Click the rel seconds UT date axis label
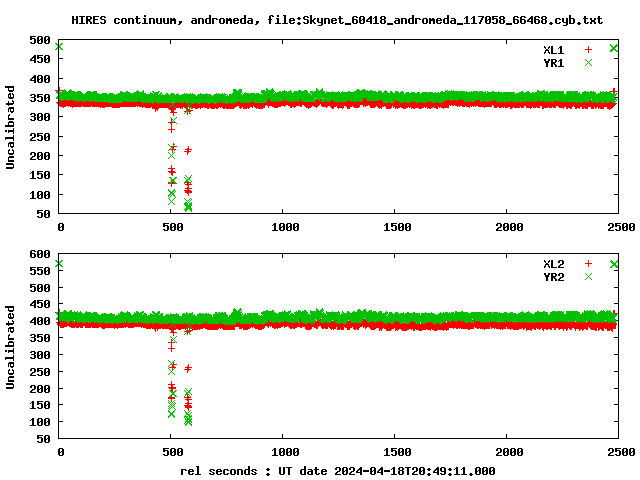 (338, 471)
